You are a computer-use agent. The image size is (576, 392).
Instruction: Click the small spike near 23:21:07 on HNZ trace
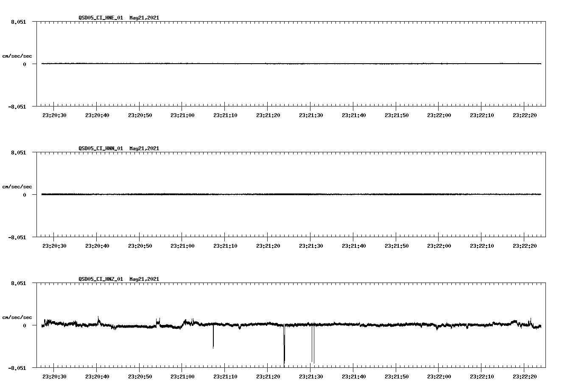[x=213, y=337]
